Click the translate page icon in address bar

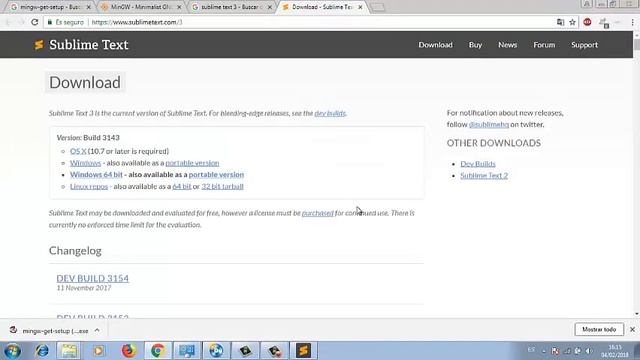[x=560, y=22]
